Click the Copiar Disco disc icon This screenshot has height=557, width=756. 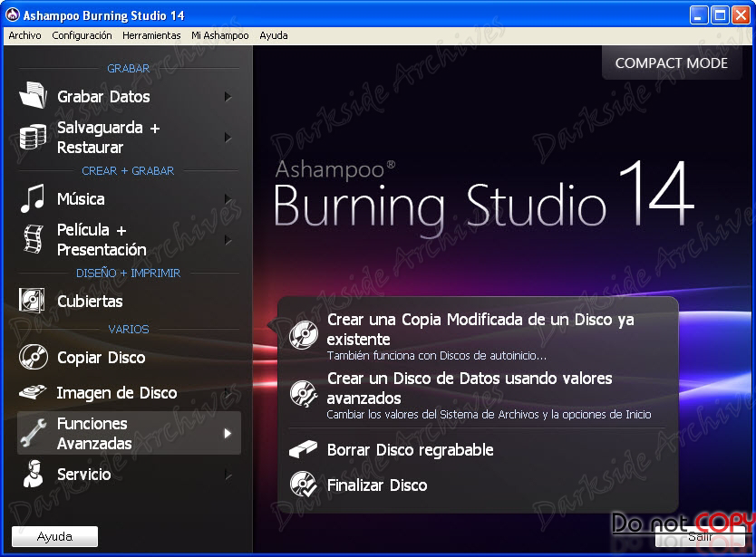coord(34,357)
